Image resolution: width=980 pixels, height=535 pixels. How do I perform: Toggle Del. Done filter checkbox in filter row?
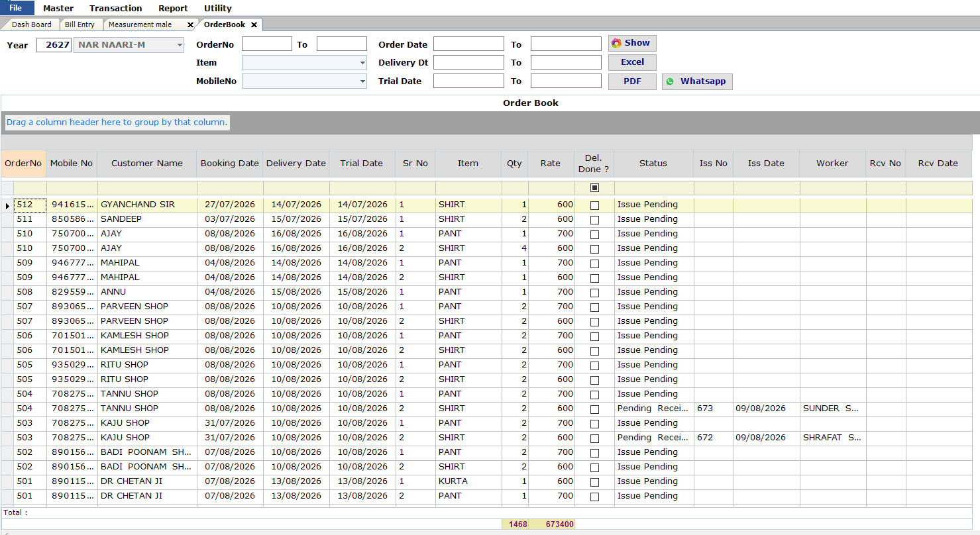pyautogui.click(x=594, y=188)
